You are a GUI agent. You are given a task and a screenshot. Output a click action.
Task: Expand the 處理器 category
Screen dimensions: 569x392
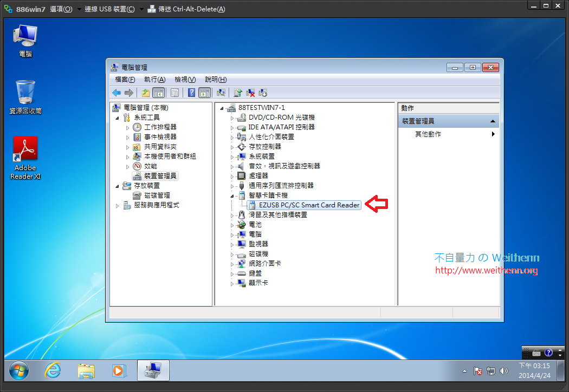click(x=232, y=177)
